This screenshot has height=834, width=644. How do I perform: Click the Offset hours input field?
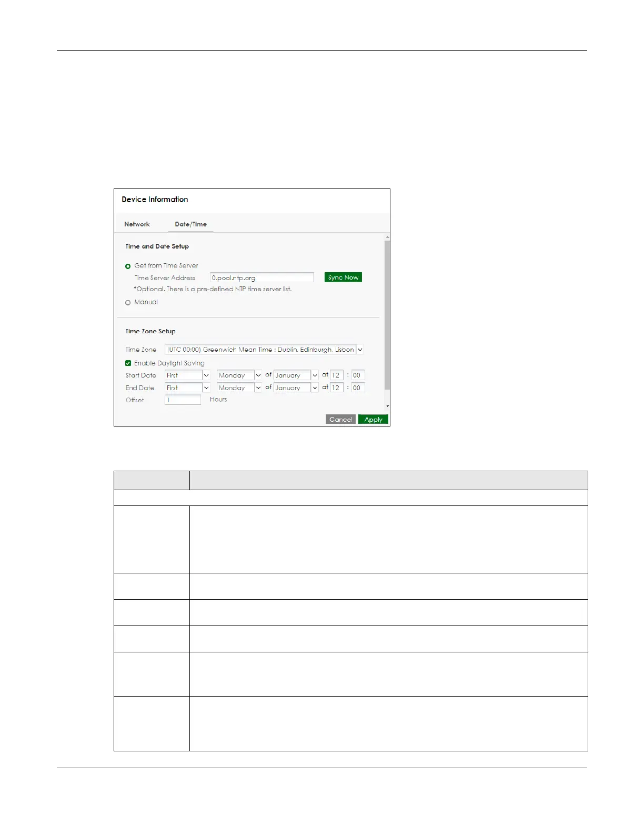[x=183, y=400]
